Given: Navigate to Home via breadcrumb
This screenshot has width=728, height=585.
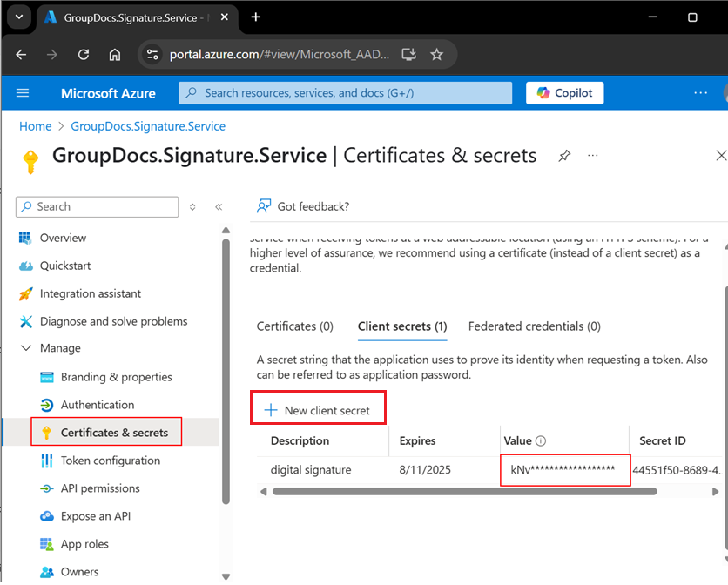Looking at the screenshot, I should click(x=35, y=125).
